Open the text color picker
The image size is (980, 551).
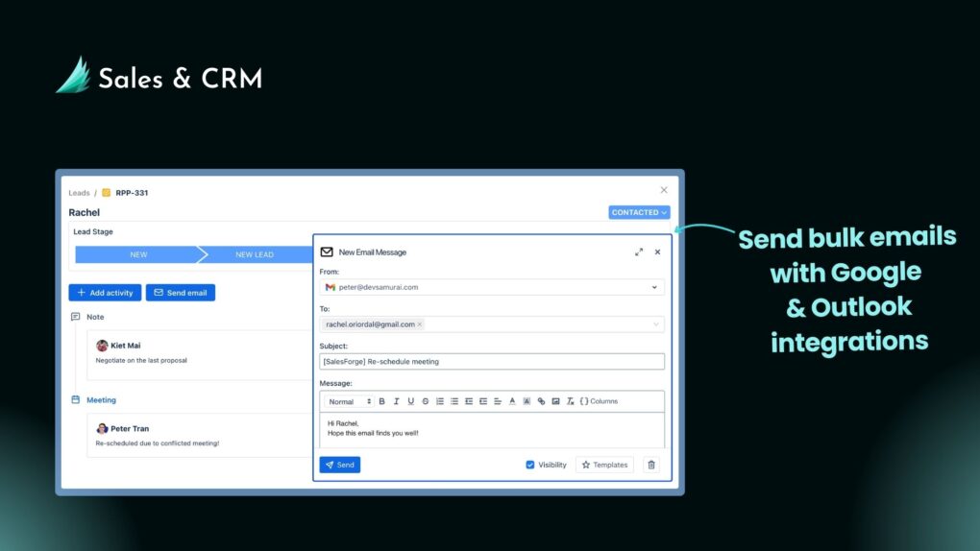[512, 401]
